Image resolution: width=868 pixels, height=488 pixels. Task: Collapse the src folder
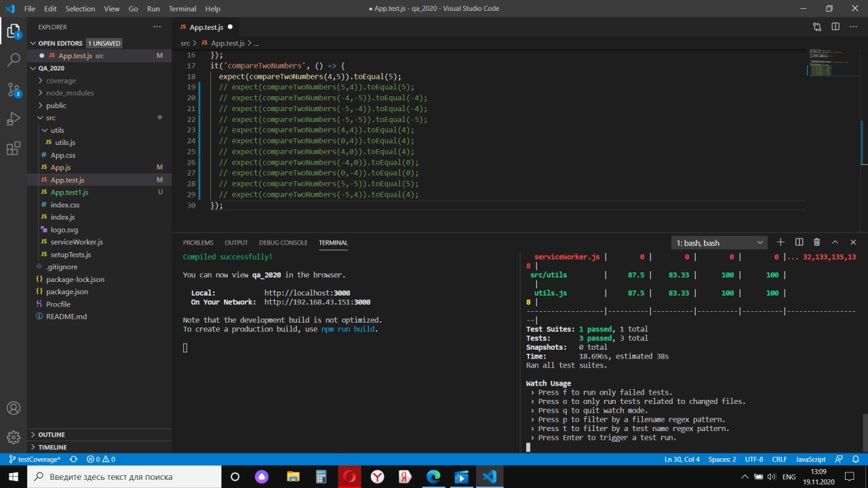pyautogui.click(x=99, y=118)
